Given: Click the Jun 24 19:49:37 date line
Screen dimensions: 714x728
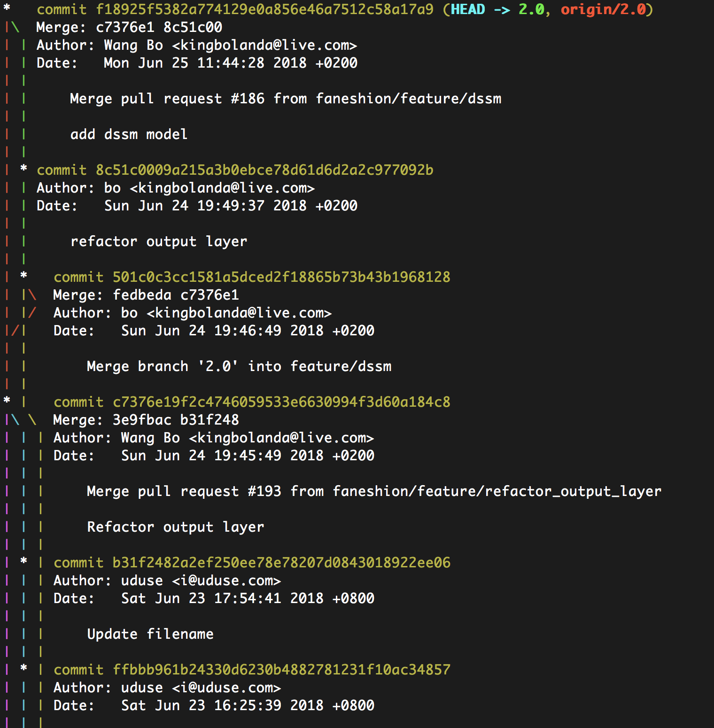Looking at the screenshot, I should (230, 206).
